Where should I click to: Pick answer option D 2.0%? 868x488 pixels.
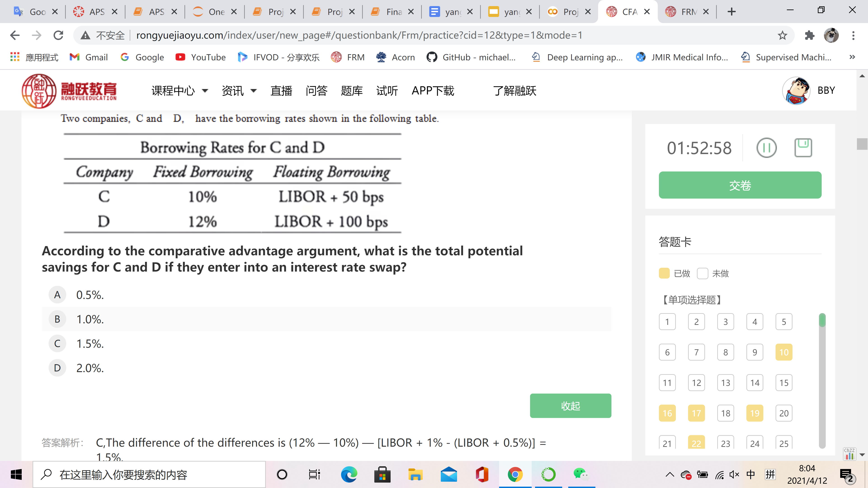pyautogui.click(x=57, y=368)
